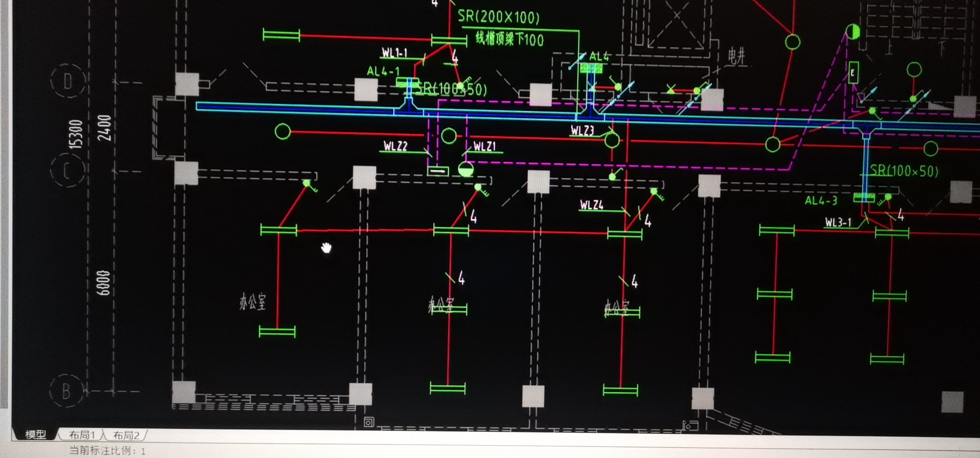Select the boxed E symbol

point(853,73)
